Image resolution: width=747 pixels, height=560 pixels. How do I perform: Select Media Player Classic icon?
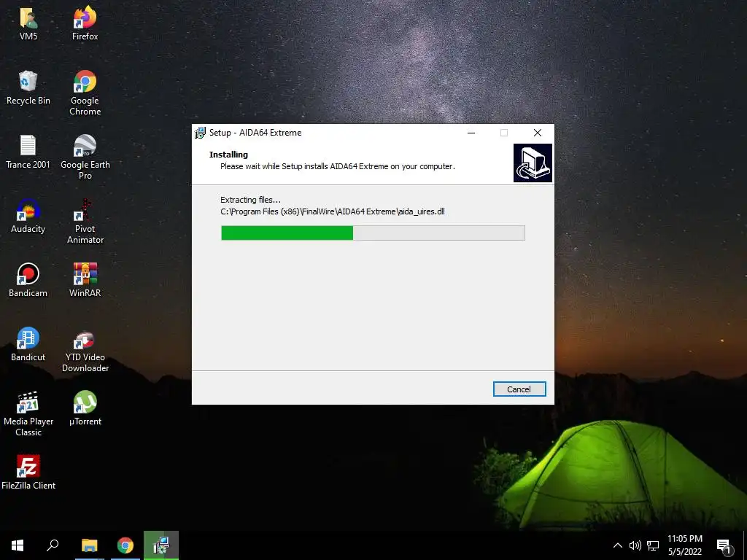pos(28,414)
